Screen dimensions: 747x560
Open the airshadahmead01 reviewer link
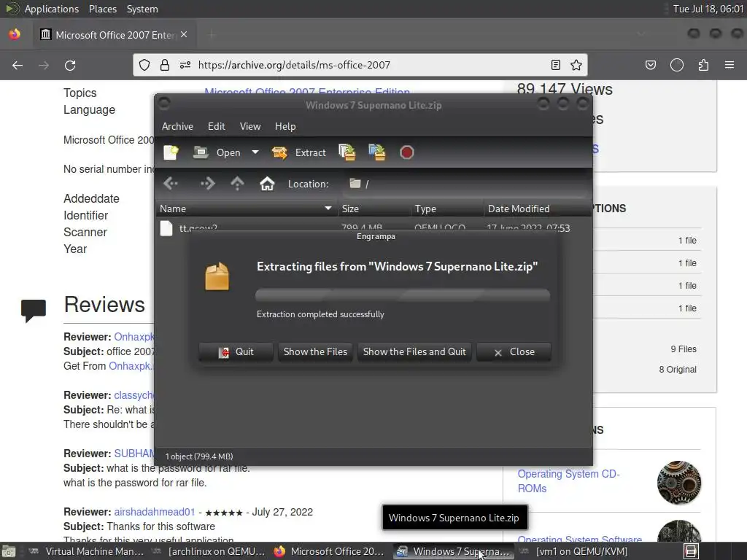click(155, 512)
